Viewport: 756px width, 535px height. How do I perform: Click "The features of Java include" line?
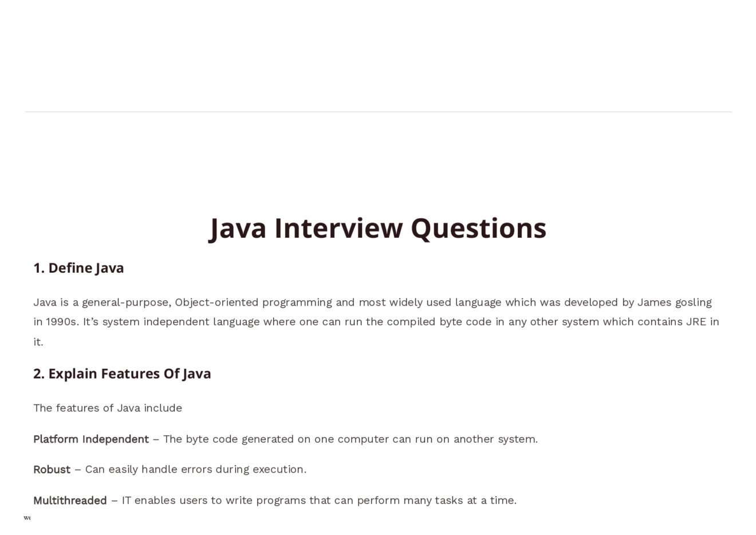[108, 408]
